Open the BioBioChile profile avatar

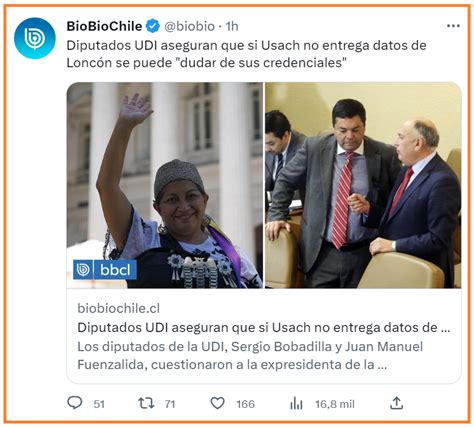click(35, 38)
